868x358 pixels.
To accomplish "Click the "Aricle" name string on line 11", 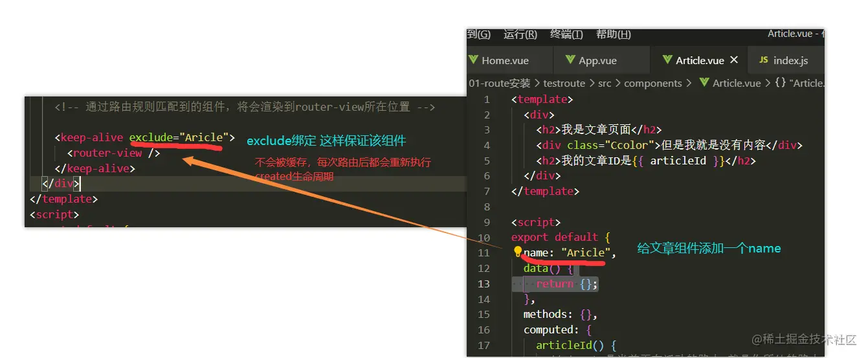I will point(585,252).
